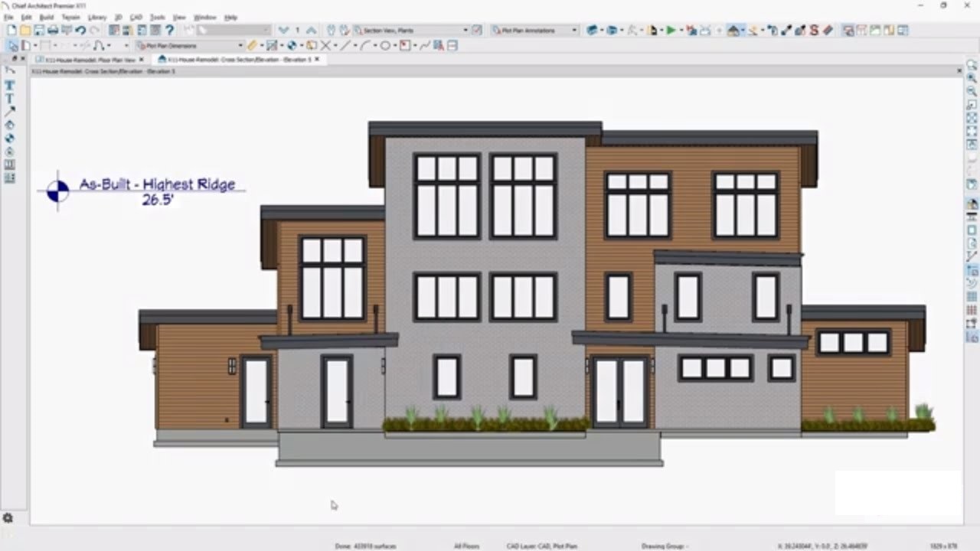Select the arrow tool on the left toolbar
The height and width of the screenshot is (551, 980).
pos(10,111)
